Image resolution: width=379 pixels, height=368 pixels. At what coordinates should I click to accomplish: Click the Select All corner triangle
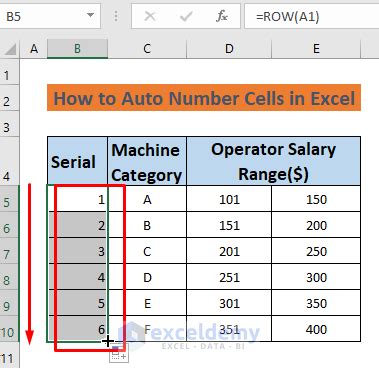click(x=10, y=49)
